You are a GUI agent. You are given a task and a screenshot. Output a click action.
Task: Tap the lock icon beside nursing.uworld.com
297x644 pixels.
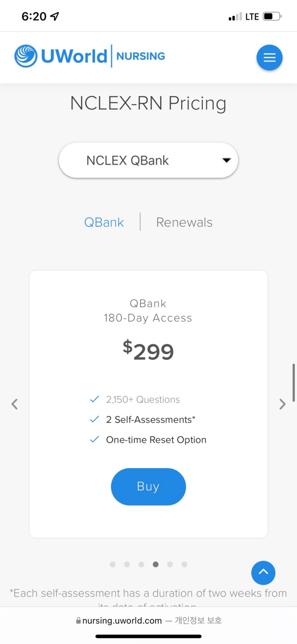[x=78, y=620]
